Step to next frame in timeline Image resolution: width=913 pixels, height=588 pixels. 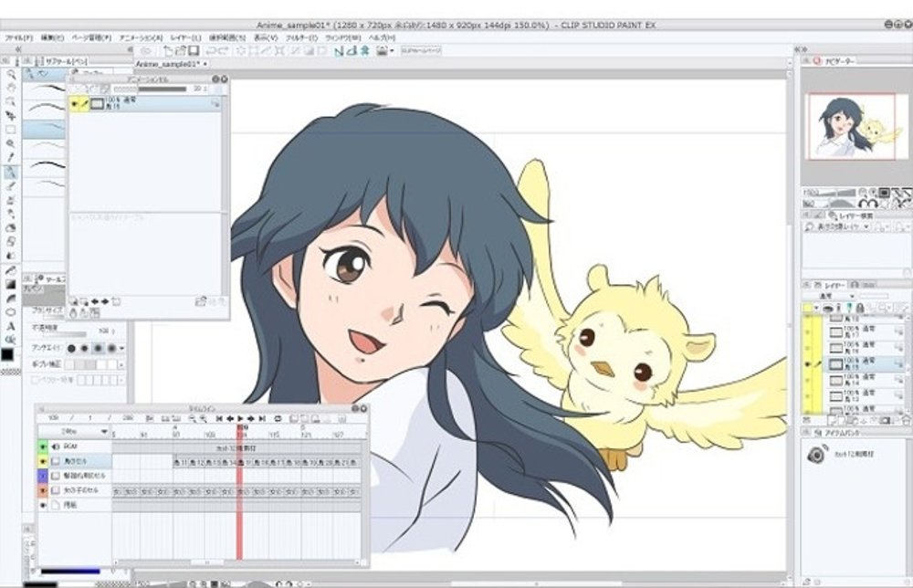coord(251,418)
